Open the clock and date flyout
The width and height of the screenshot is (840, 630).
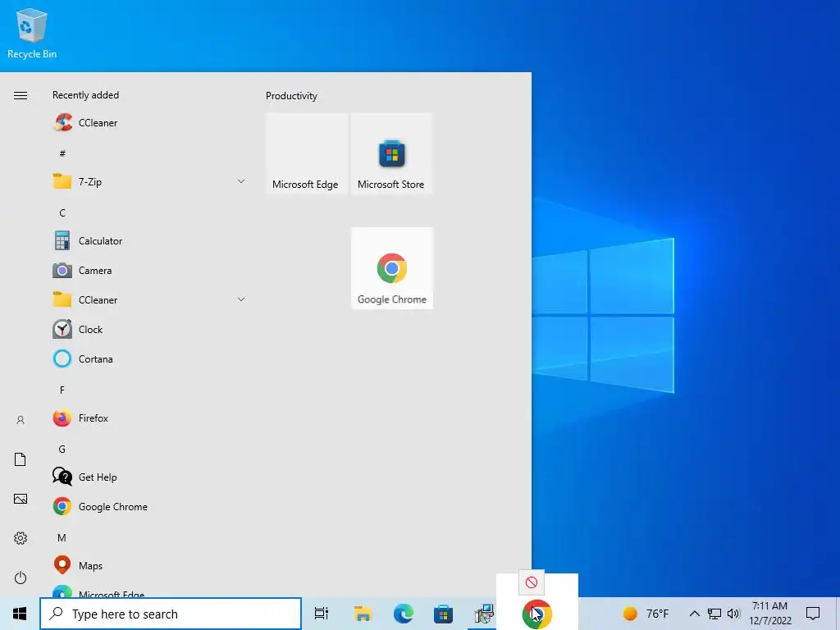(x=769, y=614)
